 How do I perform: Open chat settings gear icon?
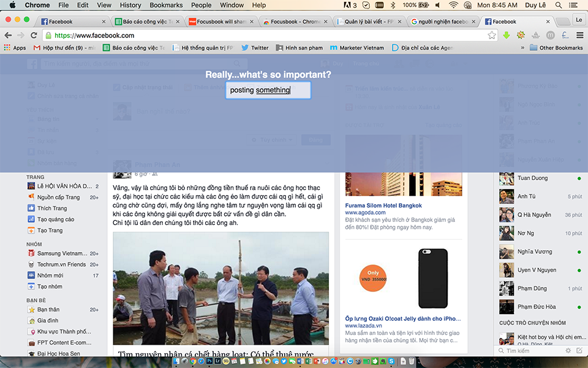[568, 350]
